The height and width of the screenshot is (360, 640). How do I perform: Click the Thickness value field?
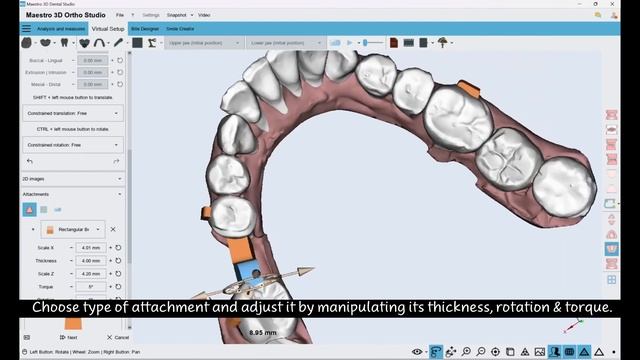[x=91, y=260]
